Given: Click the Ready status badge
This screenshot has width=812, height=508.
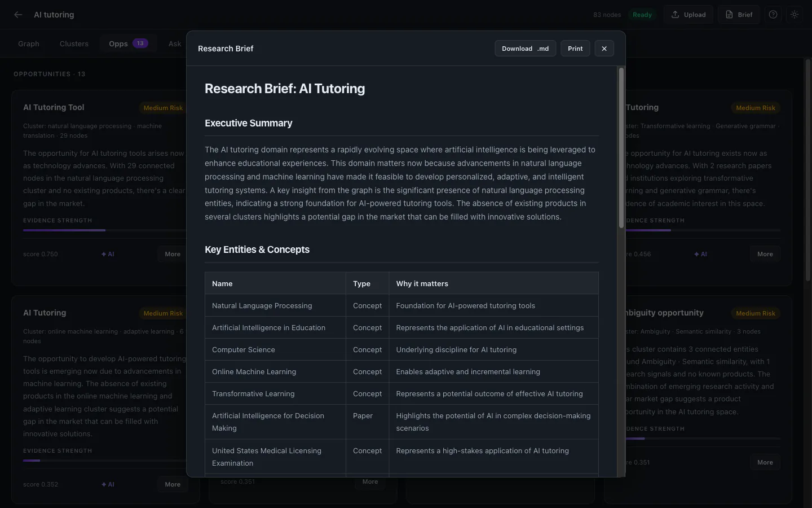Looking at the screenshot, I should [642, 15].
